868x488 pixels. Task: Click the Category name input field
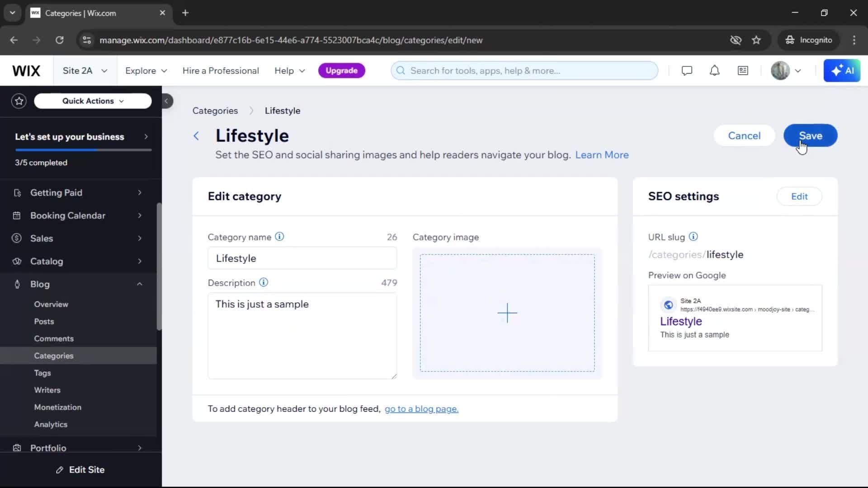click(x=302, y=258)
